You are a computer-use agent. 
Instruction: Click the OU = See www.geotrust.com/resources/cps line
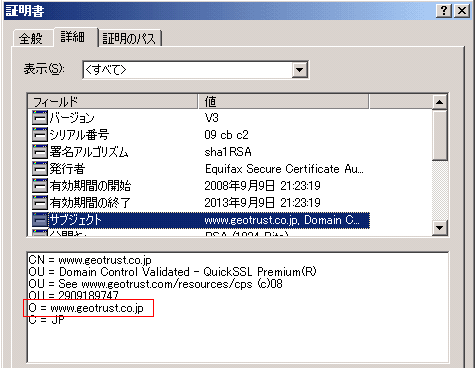point(155,284)
